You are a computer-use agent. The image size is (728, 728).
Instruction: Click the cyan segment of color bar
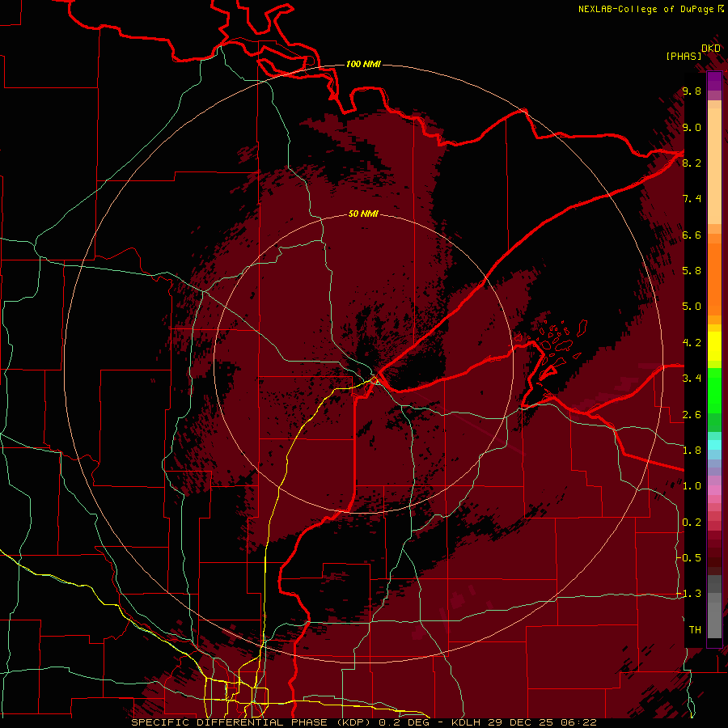(x=714, y=445)
